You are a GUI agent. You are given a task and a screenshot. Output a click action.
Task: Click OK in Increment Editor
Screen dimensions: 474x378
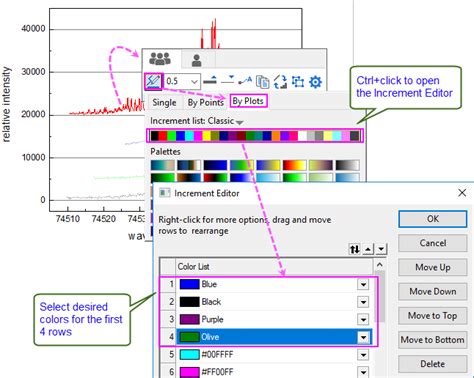click(433, 219)
